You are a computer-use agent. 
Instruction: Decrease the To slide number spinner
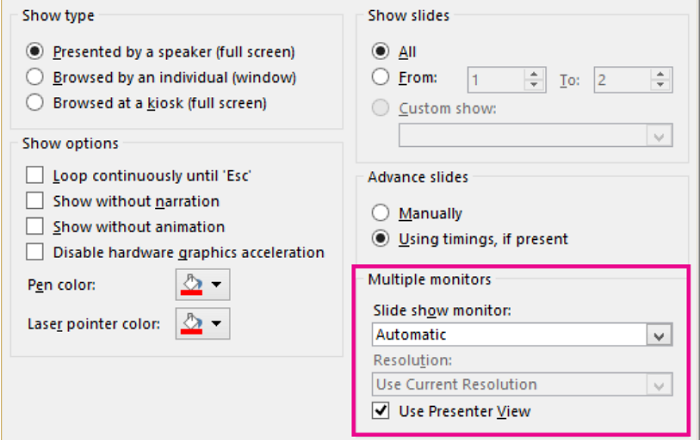[659, 85]
